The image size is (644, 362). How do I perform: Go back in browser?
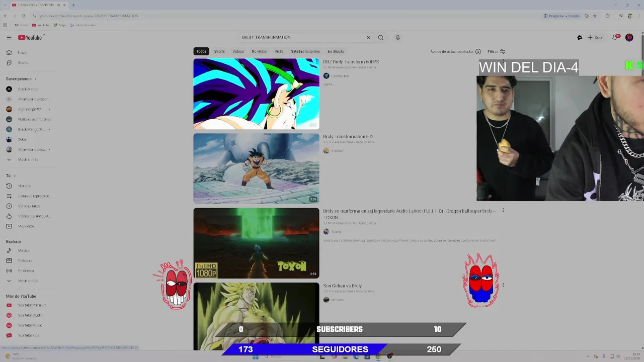[5, 16]
